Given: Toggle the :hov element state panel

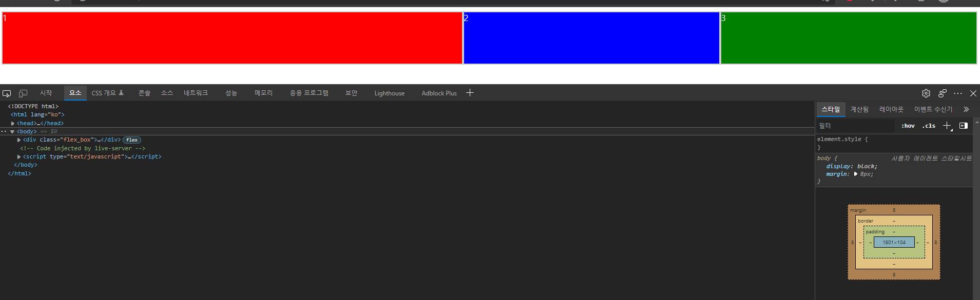Looking at the screenshot, I should 908,126.
